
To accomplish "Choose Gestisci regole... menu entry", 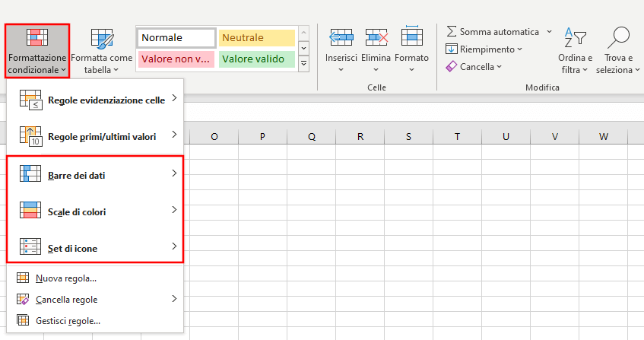I will coord(95,321).
